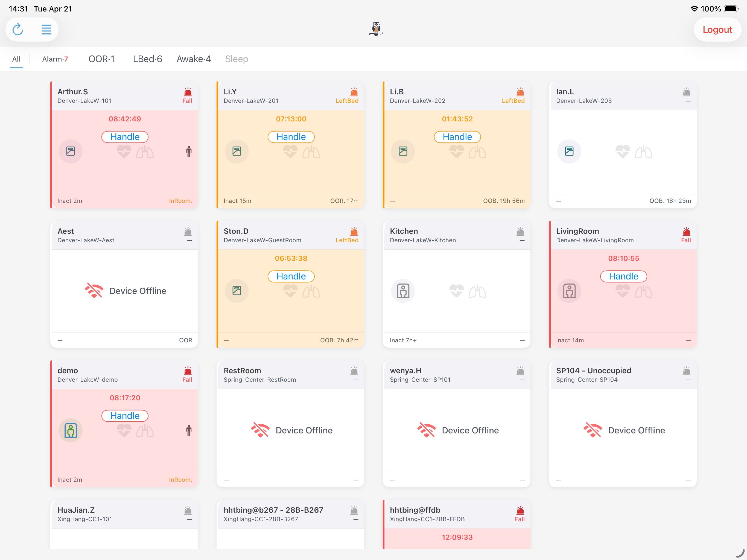Screen dimensions: 747x560
Task: Tap Ston.D orange siren icon
Action: [x=354, y=231]
